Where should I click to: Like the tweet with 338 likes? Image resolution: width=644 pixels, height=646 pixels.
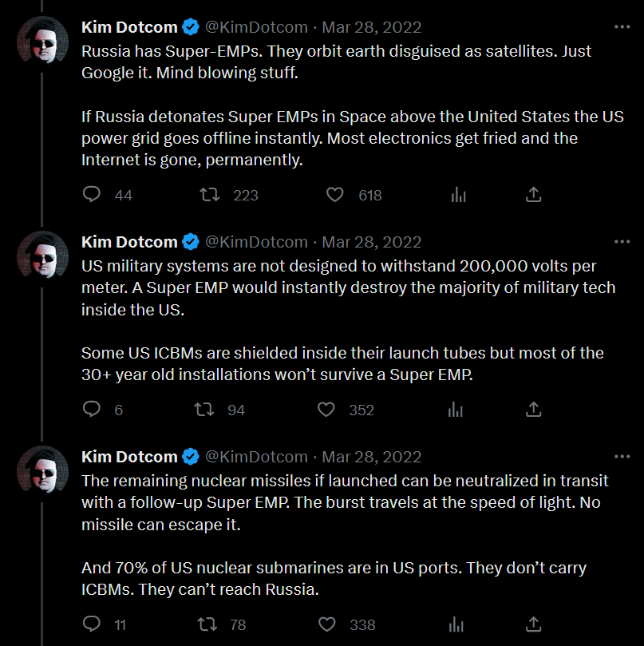point(326,624)
